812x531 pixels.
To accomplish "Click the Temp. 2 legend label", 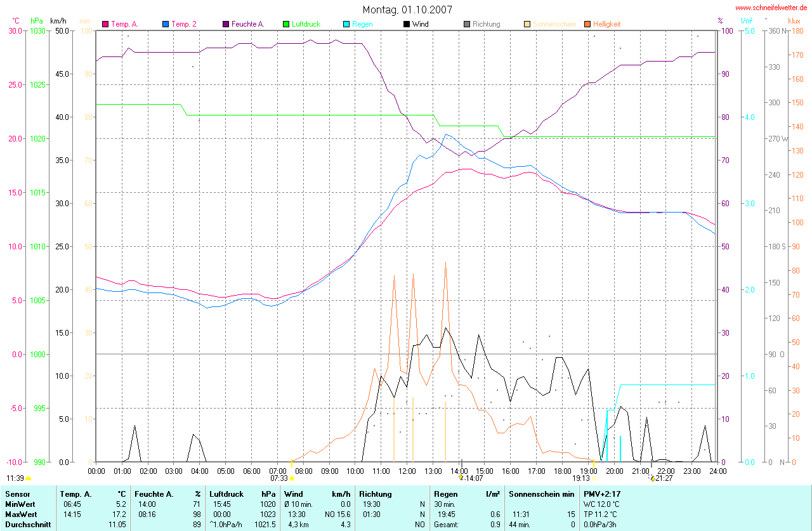I will click(x=184, y=24).
